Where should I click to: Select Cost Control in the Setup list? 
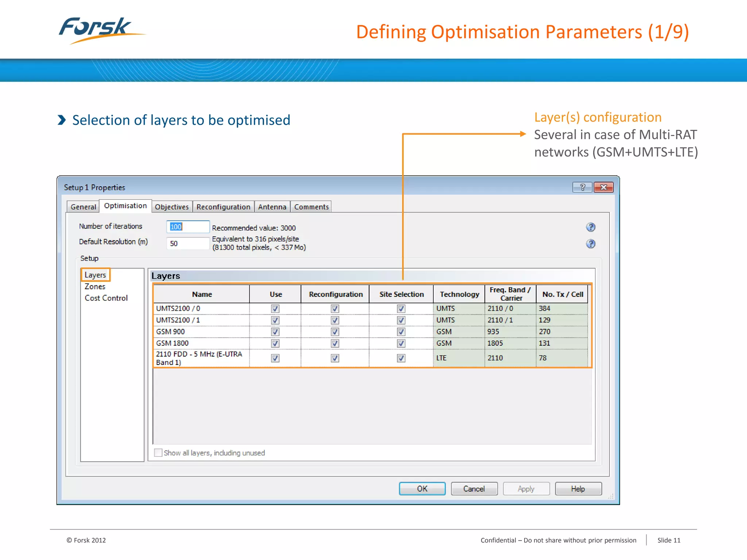point(106,298)
